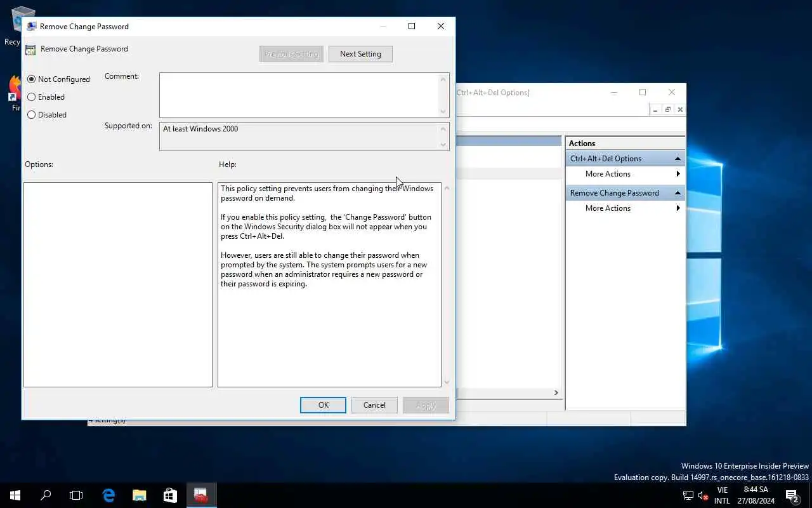This screenshot has height=508, width=812.
Task: Click the active toolbox app on taskbar
Action: tap(201, 495)
